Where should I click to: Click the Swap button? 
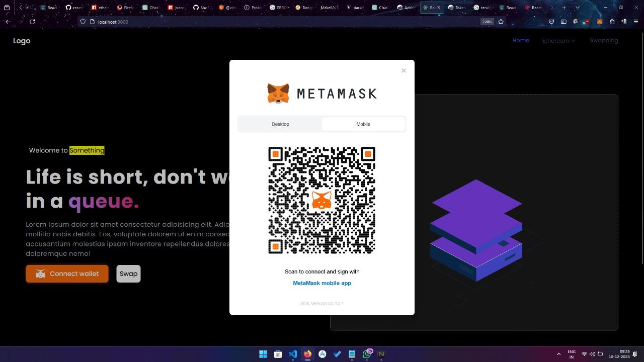128,274
